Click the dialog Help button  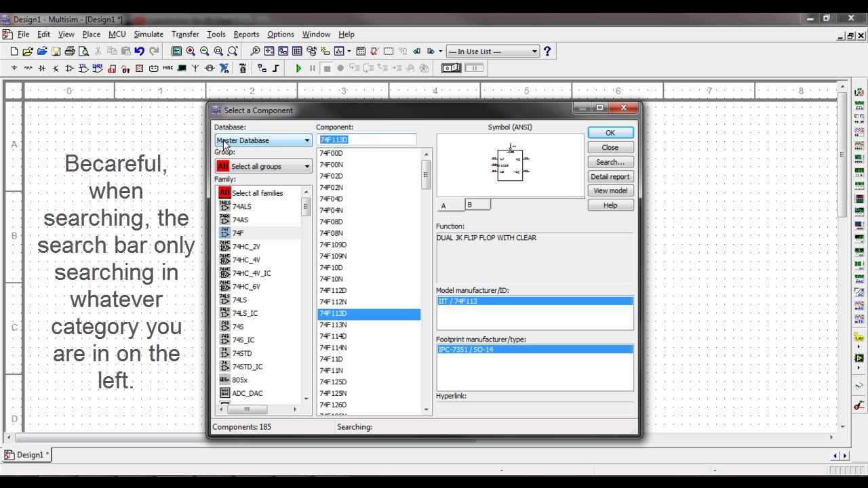pos(610,205)
